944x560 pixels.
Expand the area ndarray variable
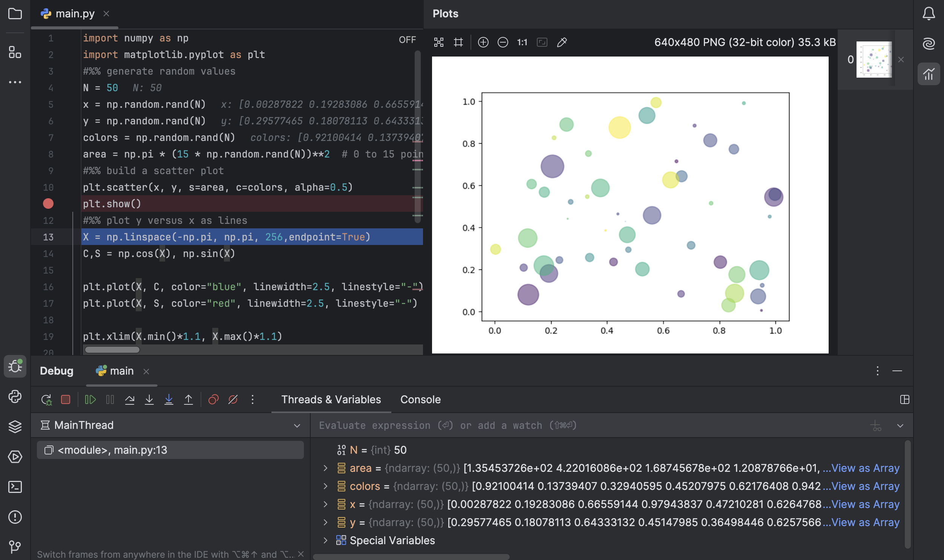pos(325,468)
